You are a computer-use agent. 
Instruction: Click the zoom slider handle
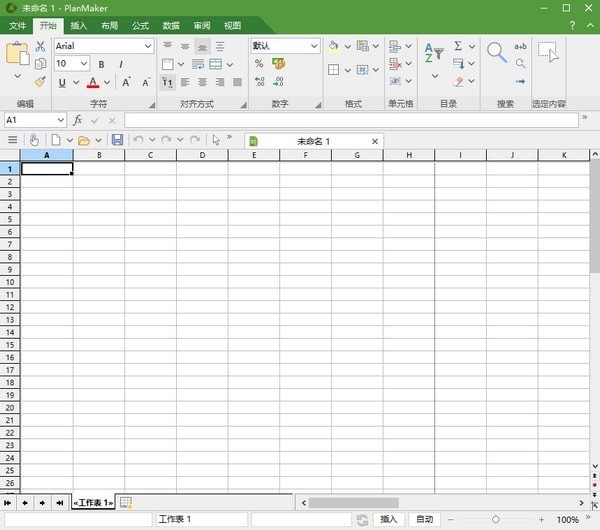click(497, 520)
